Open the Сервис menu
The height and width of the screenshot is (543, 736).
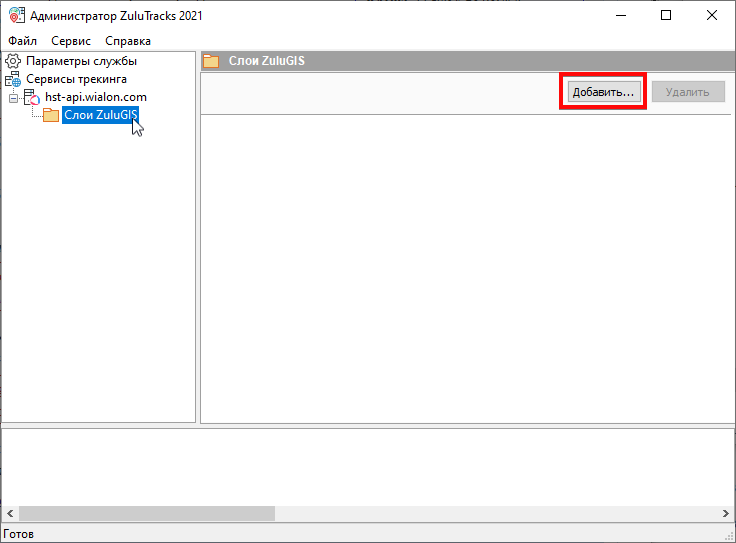[70, 41]
